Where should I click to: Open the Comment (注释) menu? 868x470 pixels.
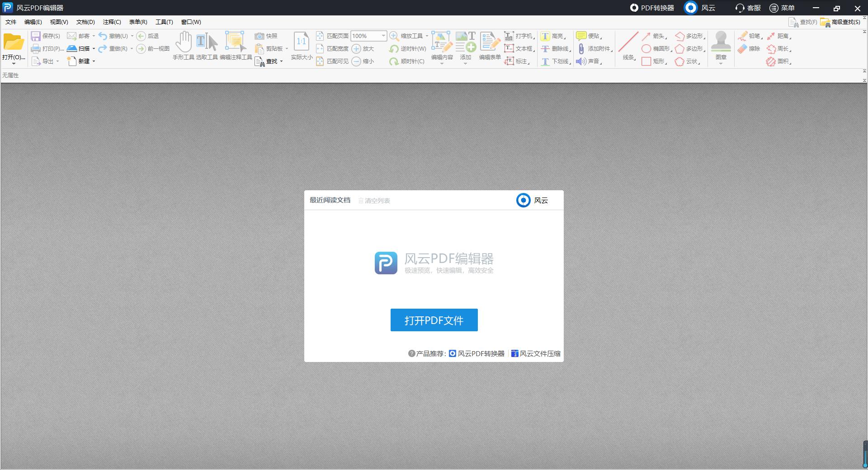[x=112, y=22]
